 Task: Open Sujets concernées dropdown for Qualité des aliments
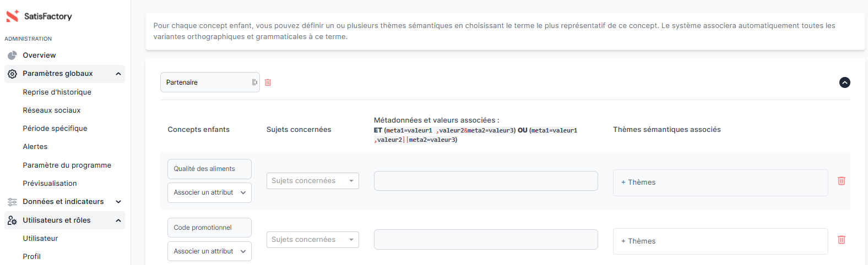point(312,181)
